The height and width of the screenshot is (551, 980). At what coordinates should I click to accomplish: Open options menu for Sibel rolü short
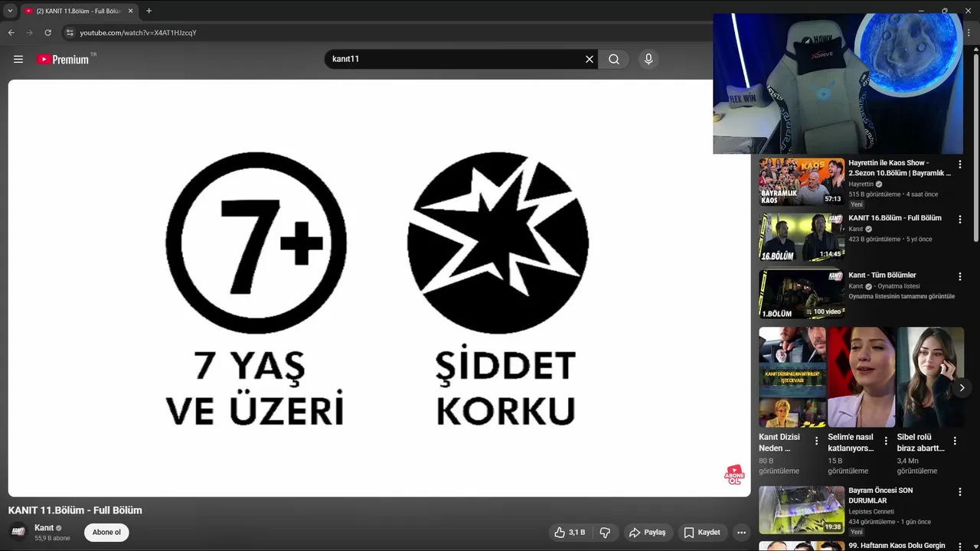[955, 441]
